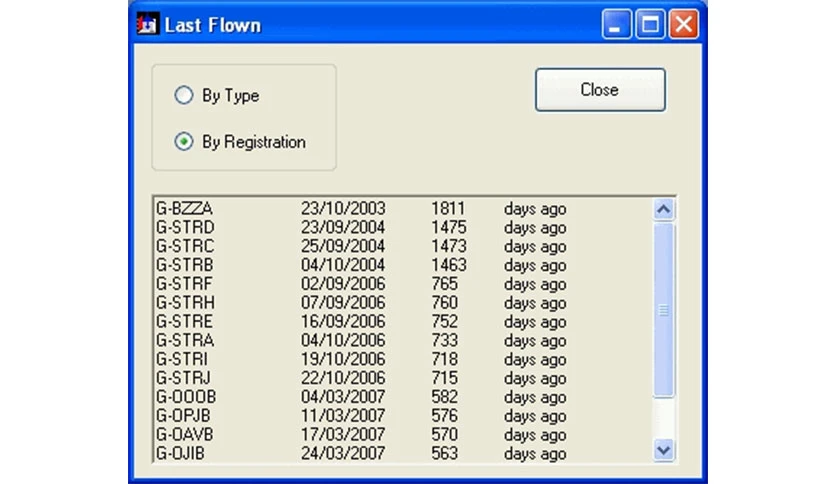Select the G-STRC registration row
This screenshot has height=484, width=836.
402,246
